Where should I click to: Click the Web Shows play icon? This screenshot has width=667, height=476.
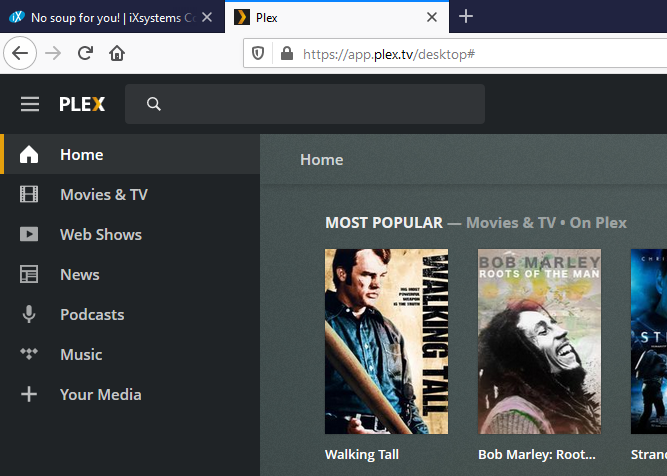tap(29, 234)
